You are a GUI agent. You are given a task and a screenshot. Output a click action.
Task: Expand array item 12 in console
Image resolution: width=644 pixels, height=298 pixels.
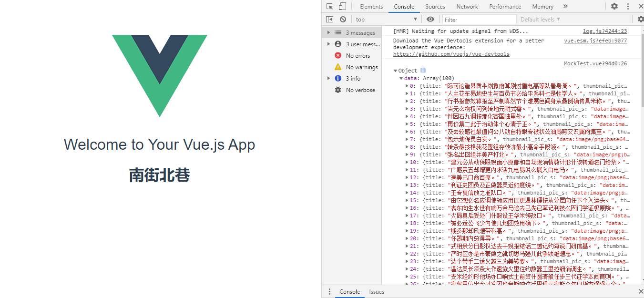pyautogui.click(x=407, y=177)
